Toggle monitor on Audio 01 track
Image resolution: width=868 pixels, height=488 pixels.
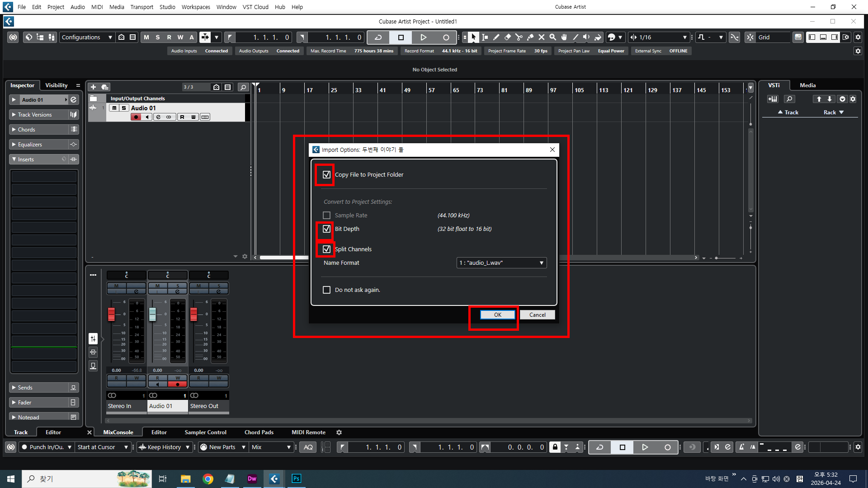147,117
